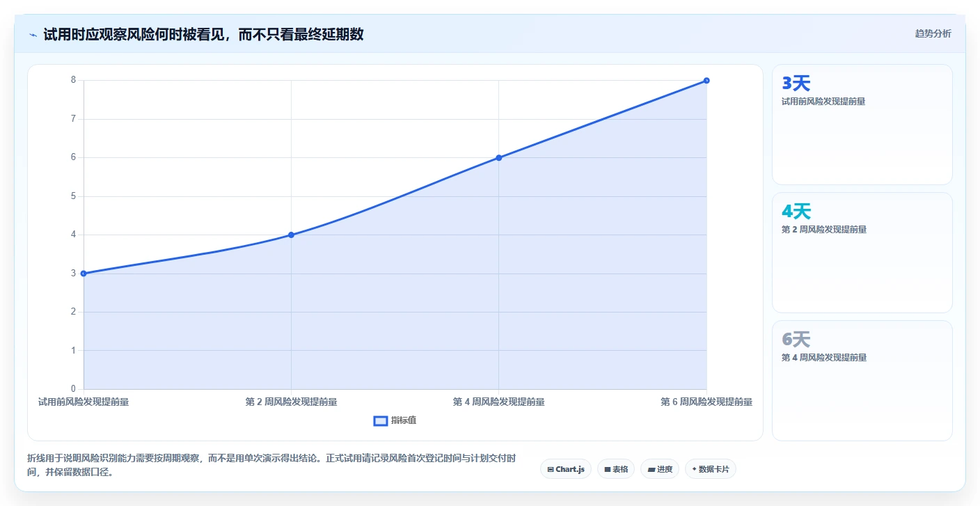
Task: Click the card caption 第 2 周风险发现提前量
Action: (x=824, y=229)
